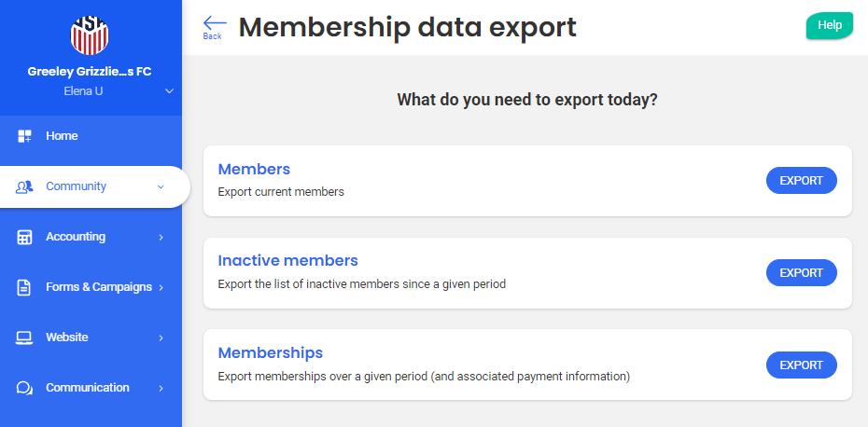Expand the Website submenu arrow
868x427 pixels.
coord(161,337)
